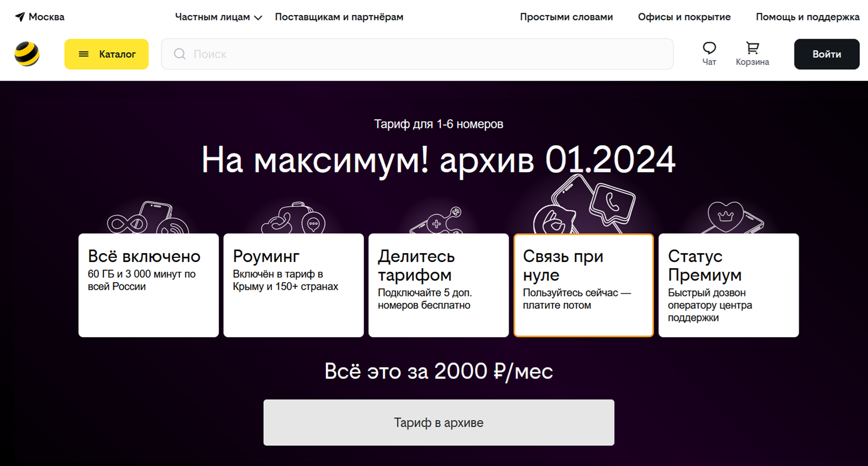Go to Поставщикам и партнёрам
The height and width of the screenshot is (466, 868).
pyautogui.click(x=339, y=17)
